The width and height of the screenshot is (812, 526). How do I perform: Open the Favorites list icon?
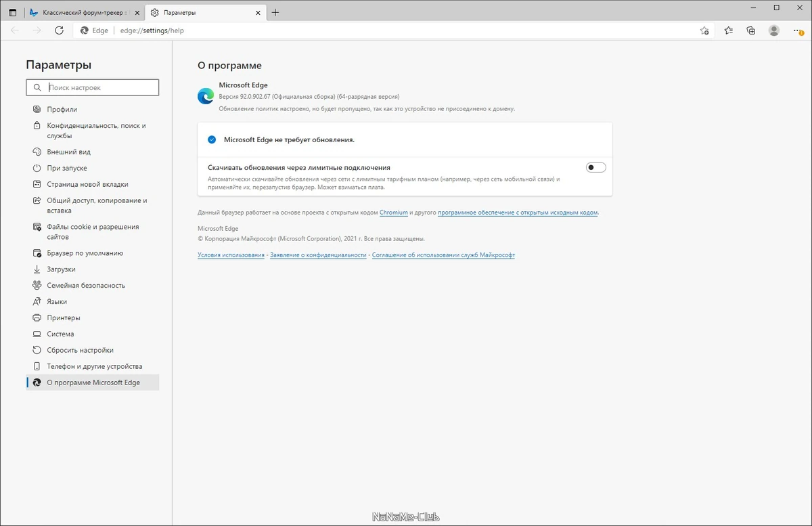point(728,30)
